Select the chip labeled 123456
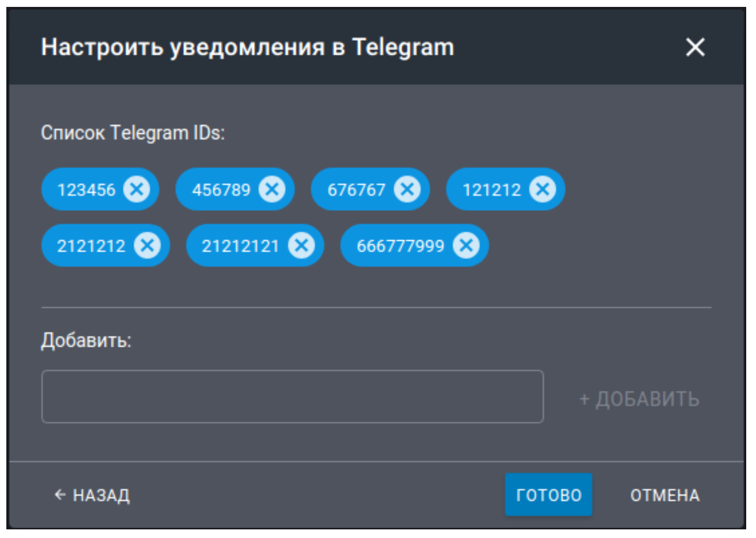This screenshot has width=756, height=538. click(86, 190)
